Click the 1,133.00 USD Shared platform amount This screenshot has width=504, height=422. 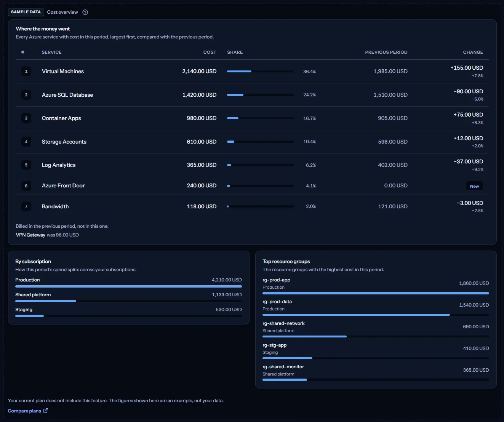227,295
